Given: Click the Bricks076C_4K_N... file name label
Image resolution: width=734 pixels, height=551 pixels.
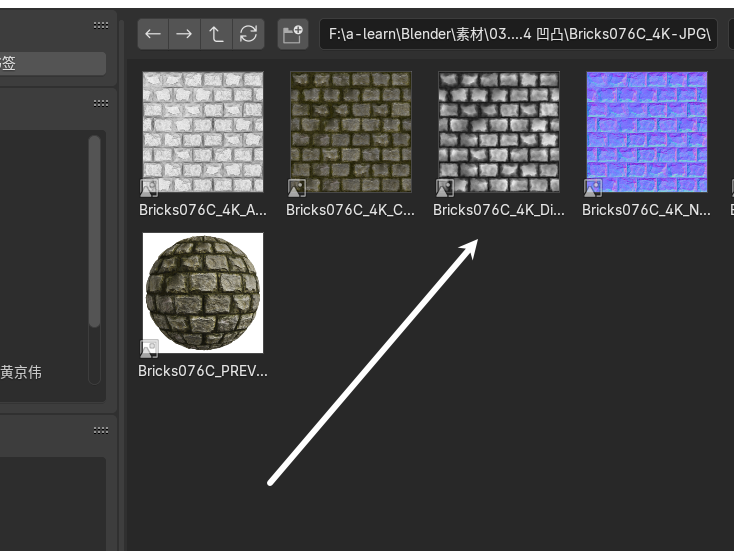Looking at the screenshot, I should [646, 210].
